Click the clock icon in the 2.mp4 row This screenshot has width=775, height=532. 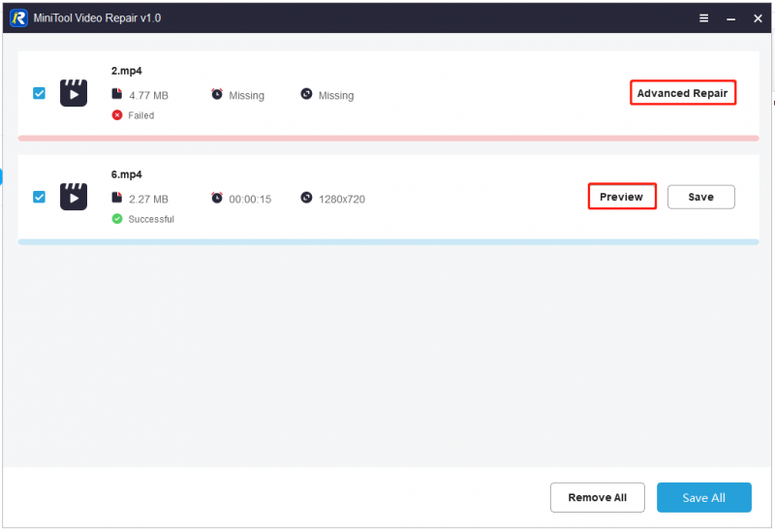[217, 94]
